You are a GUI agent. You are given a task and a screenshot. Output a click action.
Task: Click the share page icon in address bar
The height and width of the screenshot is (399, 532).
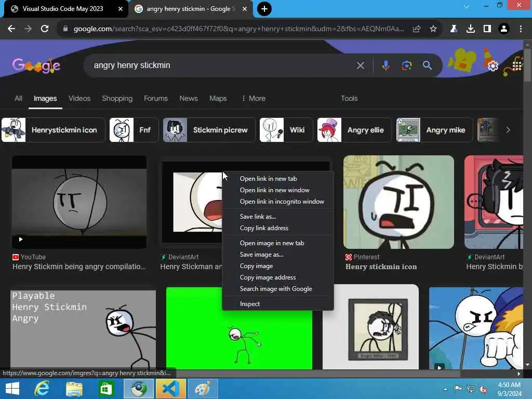(x=417, y=29)
